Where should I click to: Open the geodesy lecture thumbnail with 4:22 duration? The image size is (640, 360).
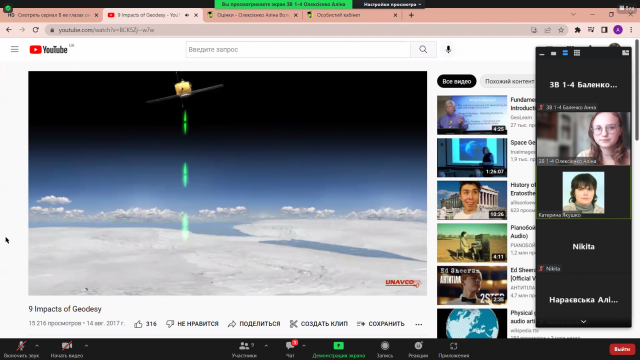(x=472, y=115)
